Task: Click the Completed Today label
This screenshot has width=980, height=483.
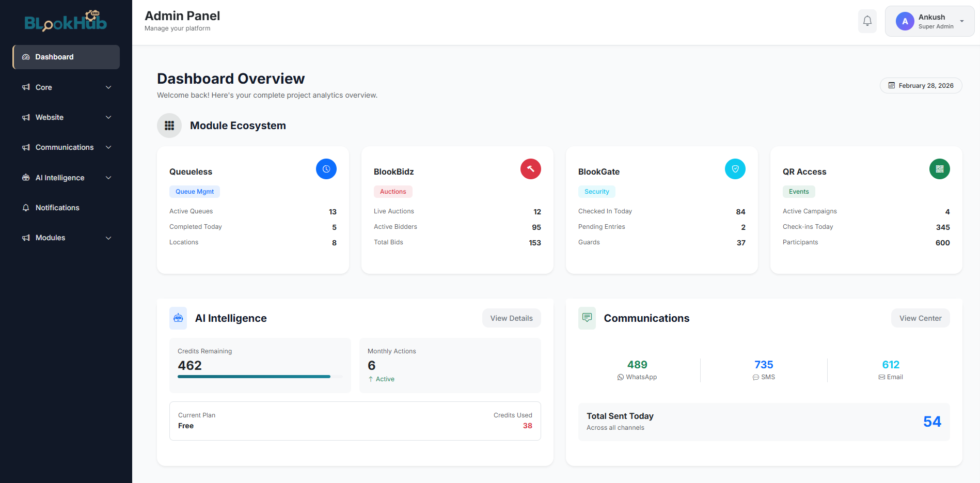Action: click(196, 227)
